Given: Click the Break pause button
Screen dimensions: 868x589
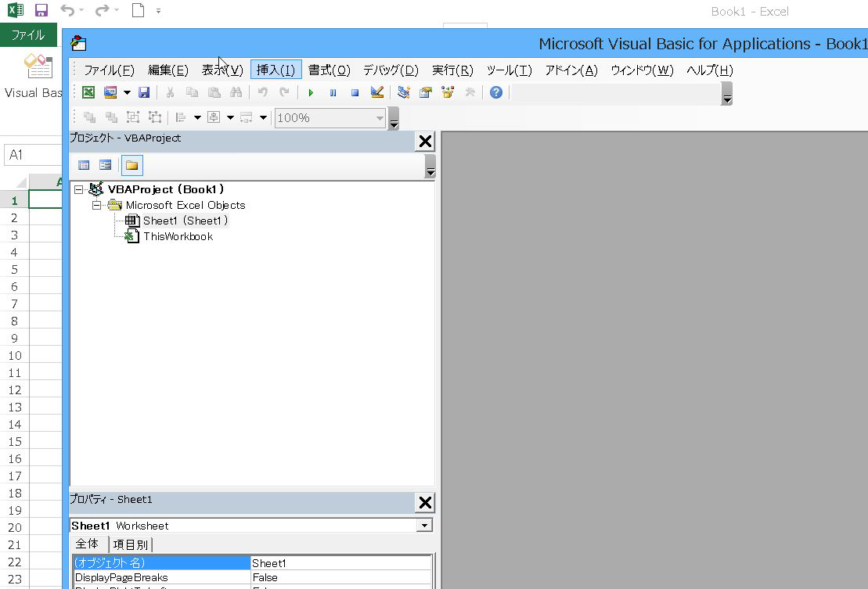Looking at the screenshot, I should [x=333, y=92].
